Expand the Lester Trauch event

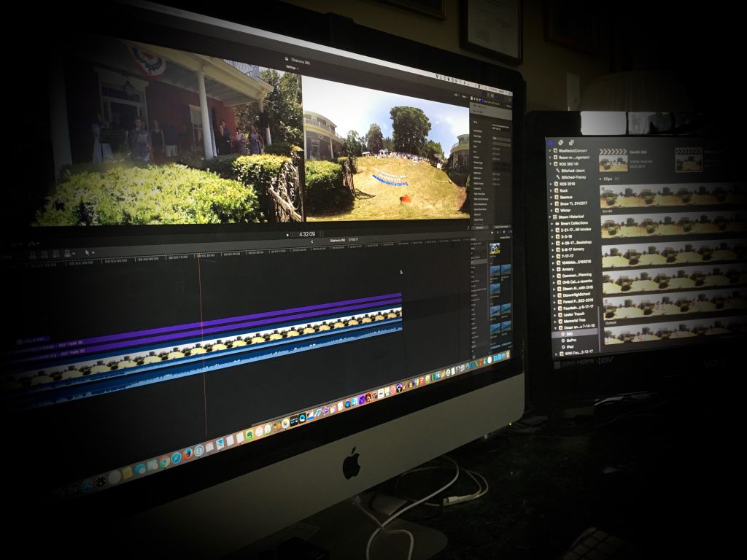click(x=555, y=314)
